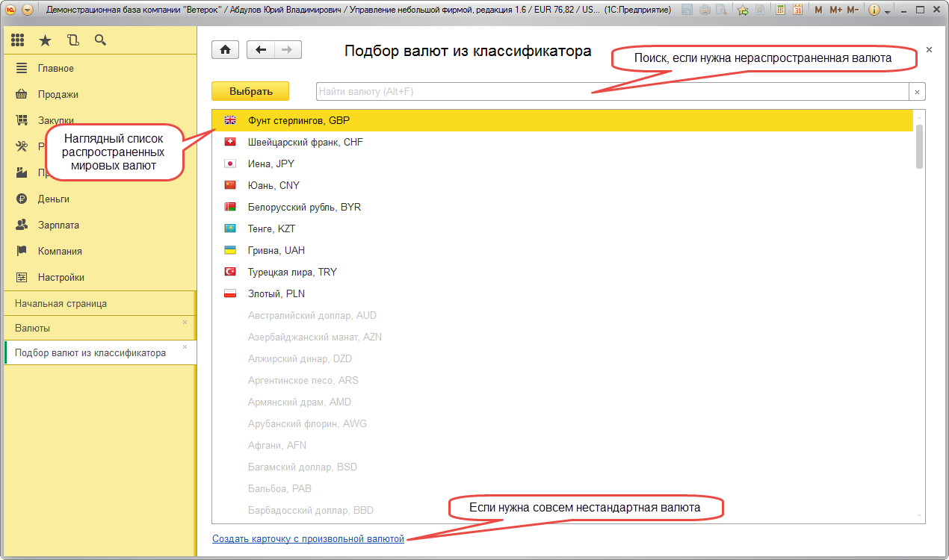The image size is (949, 560).
Task: Click the print icon in title bar
Action: pyautogui.click(x=704, y=10)
